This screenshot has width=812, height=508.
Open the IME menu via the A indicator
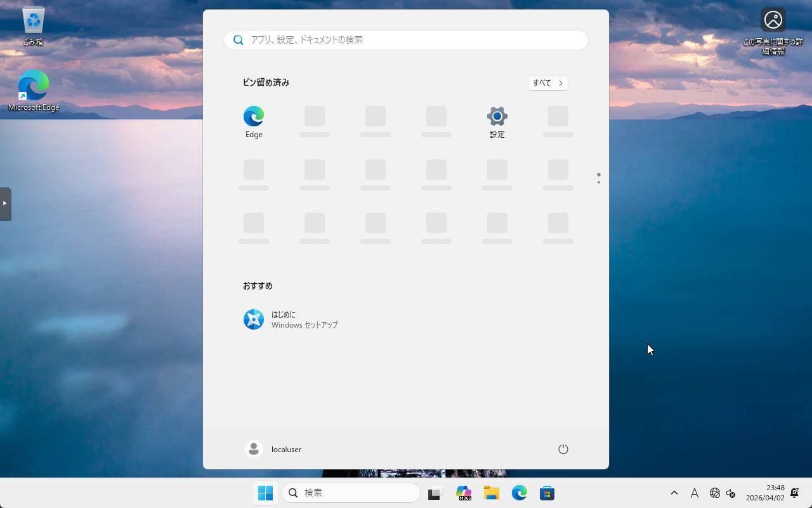click(694, 493)
